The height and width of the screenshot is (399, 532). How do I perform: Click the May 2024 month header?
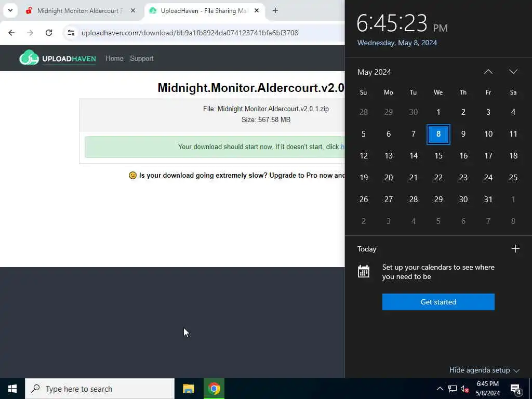(x=374, y=72)
